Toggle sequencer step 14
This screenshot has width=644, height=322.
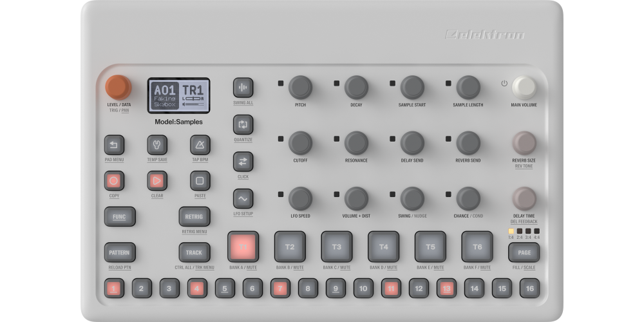474,289
